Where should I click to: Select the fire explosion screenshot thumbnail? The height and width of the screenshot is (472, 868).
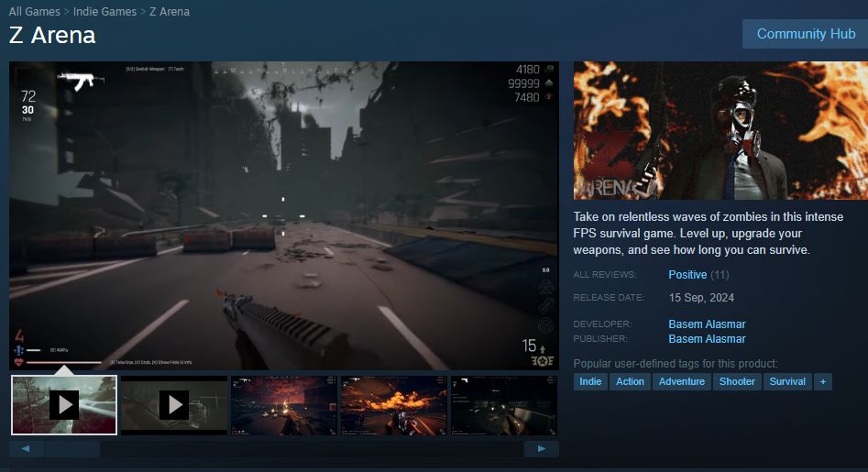(x=393, y=405)
